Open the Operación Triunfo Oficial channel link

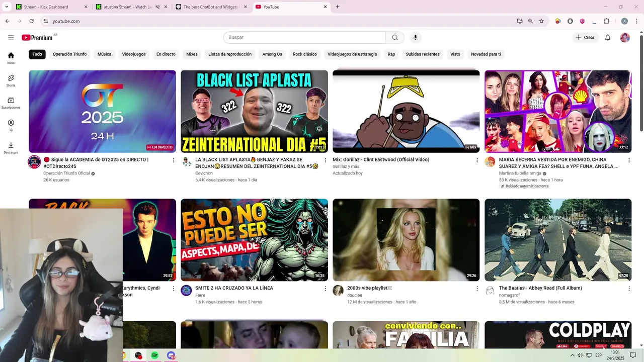pyautogui.click(x=66, y=173)
